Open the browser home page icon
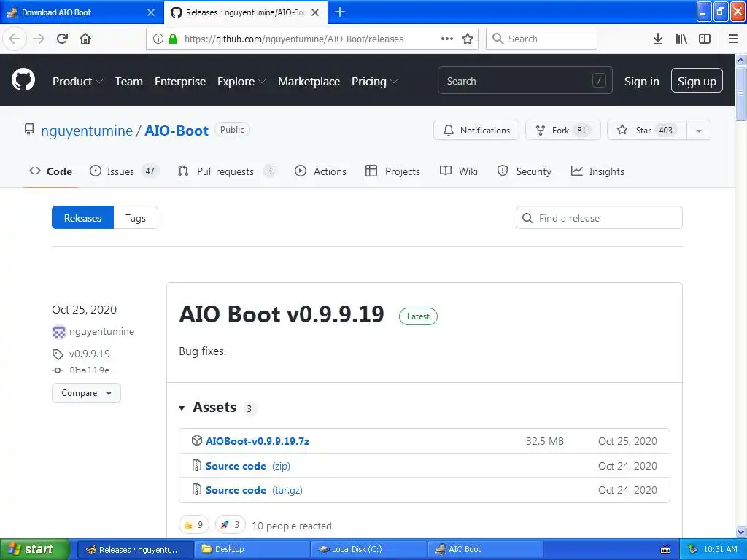This screenshot has height=560, width=747. click(x=85, y=39)
